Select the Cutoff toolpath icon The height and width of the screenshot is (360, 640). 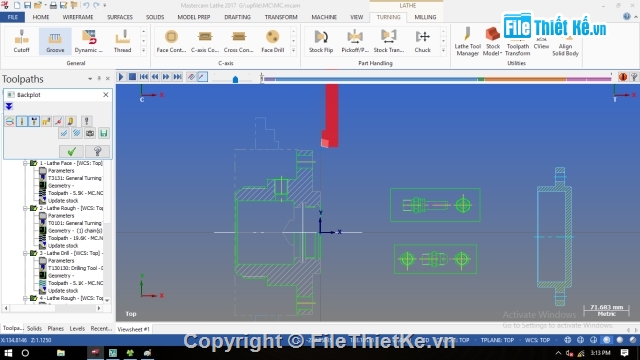[21, 41]
